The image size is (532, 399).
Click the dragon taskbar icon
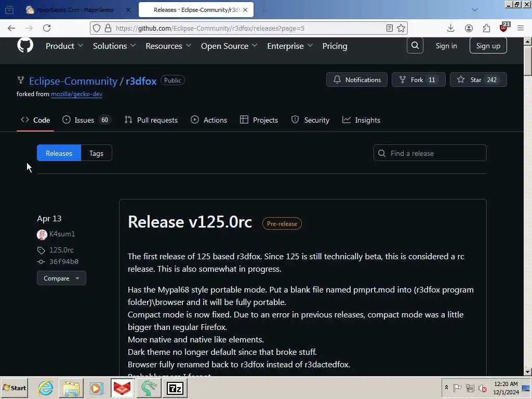(149, 388)
